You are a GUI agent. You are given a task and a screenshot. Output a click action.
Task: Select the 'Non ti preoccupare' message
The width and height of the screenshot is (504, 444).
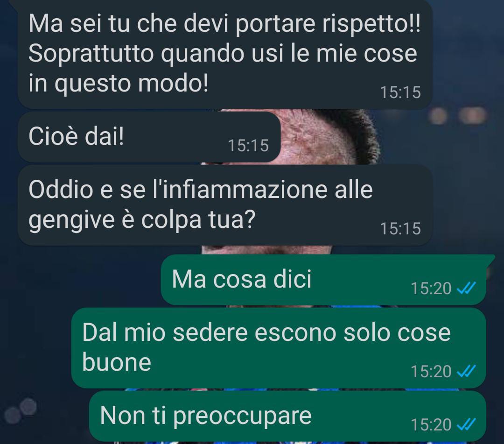click(x=287, y=416)
